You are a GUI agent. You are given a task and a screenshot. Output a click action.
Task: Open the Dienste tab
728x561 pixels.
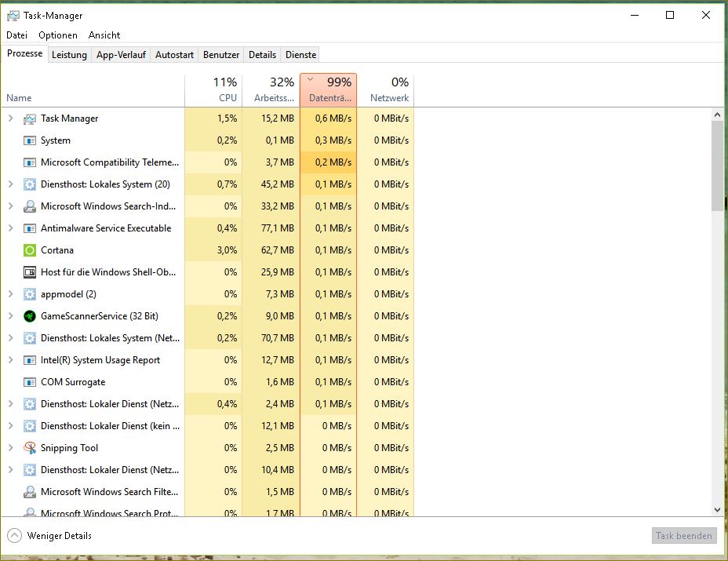coord(301,55)
